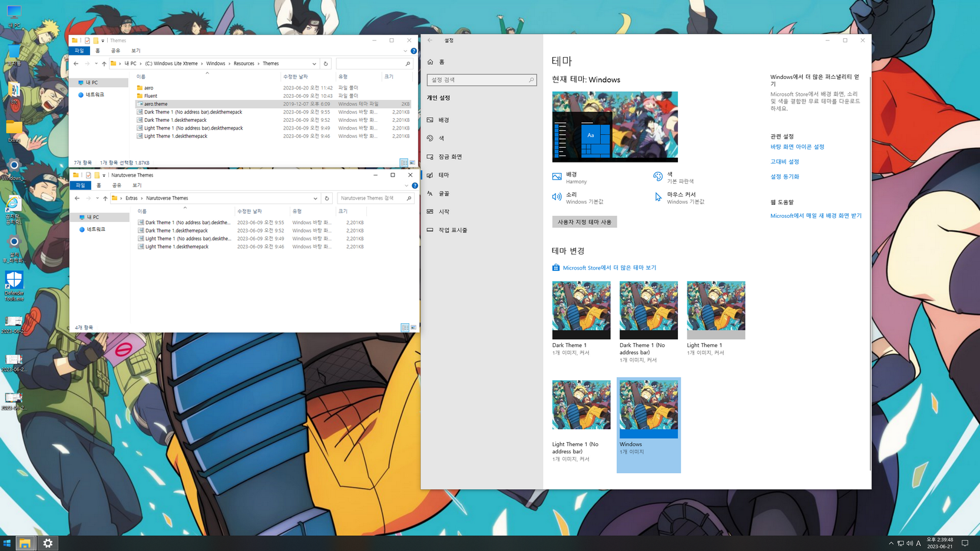Open volume icon in system tray
Viewport: 980px width, 551px height.
[x=909, y=543]
